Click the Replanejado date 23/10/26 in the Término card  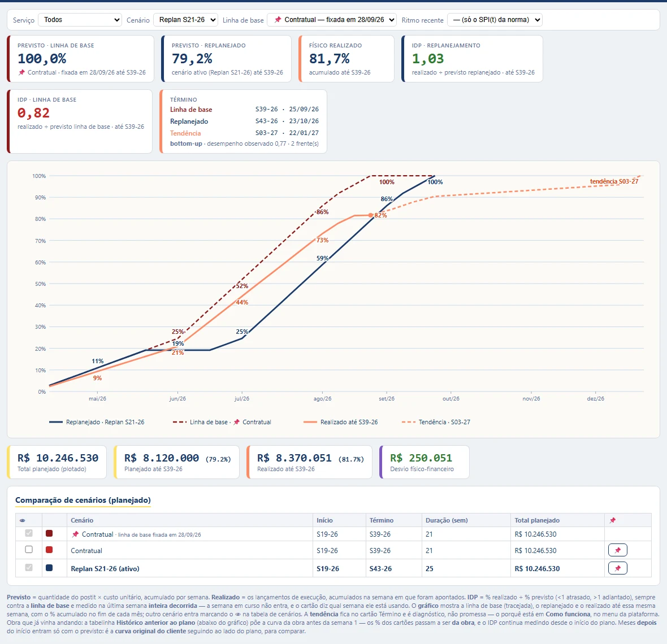pyautogui.click(x=304, y=121)
